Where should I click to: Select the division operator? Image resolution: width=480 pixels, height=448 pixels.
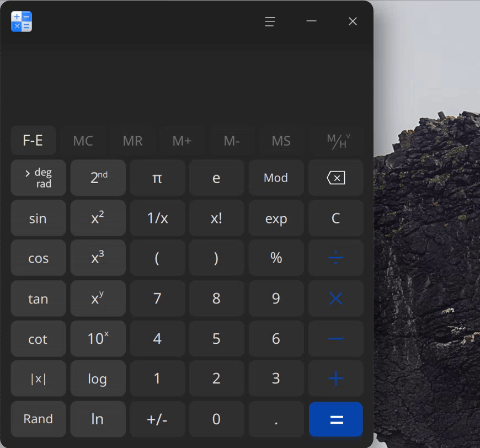(x=336, y=258)
